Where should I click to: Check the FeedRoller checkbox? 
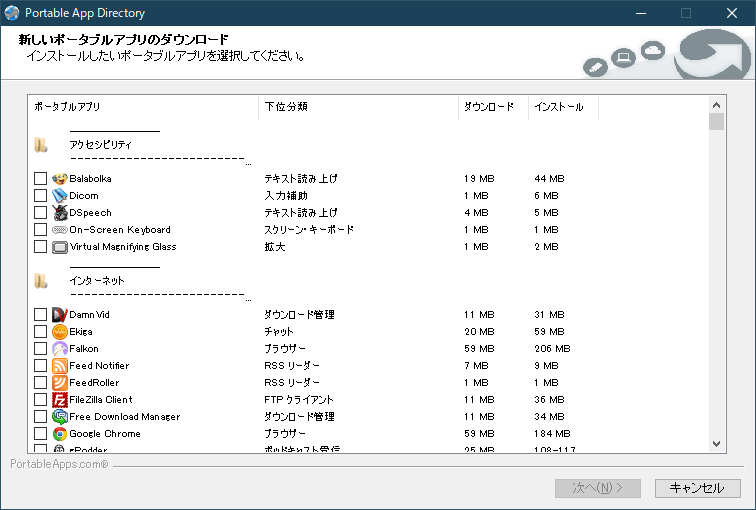[40, 383]
